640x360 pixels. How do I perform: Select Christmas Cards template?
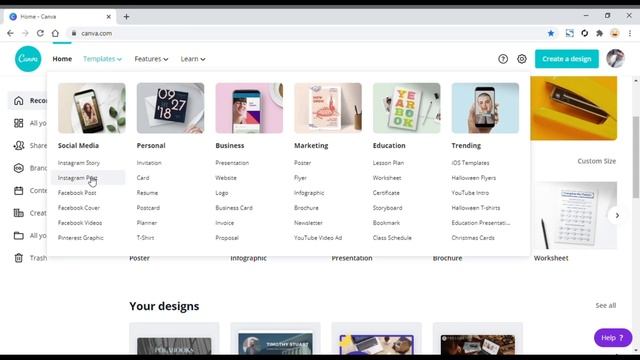click(x=473, y=238)
